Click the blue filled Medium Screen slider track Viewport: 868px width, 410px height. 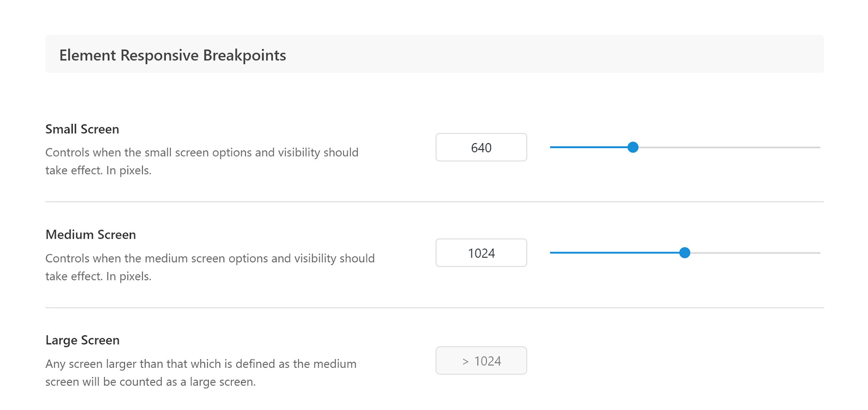615,253
